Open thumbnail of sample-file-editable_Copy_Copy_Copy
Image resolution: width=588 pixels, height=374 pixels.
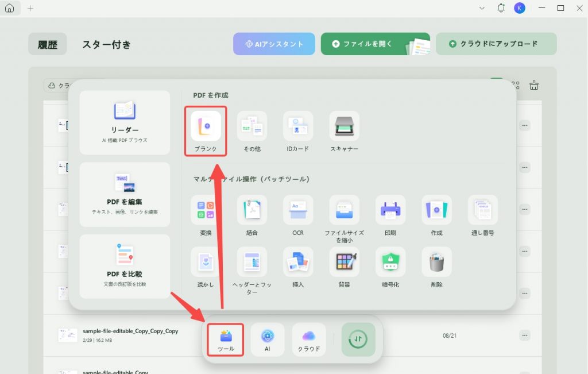coord(68,335)
